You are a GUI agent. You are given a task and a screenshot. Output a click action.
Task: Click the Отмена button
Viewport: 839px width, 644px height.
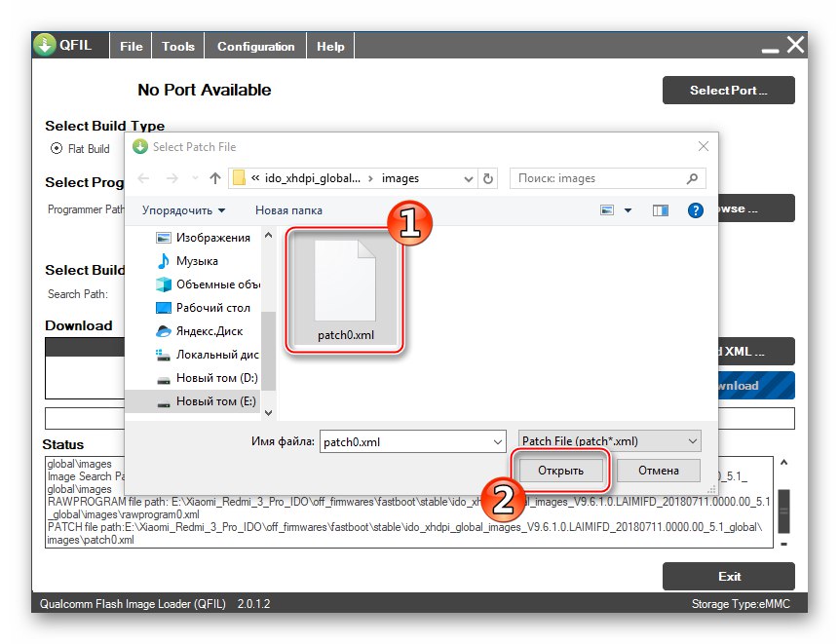coord(658,471)
